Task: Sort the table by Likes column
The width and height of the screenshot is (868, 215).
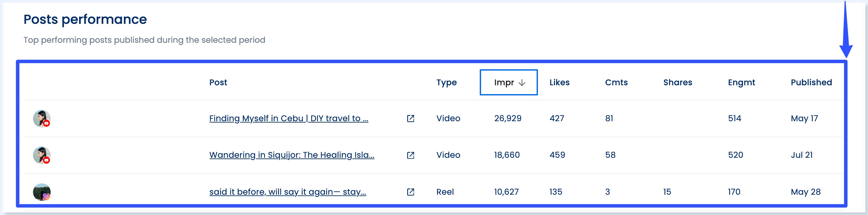Action: point(559,83)
